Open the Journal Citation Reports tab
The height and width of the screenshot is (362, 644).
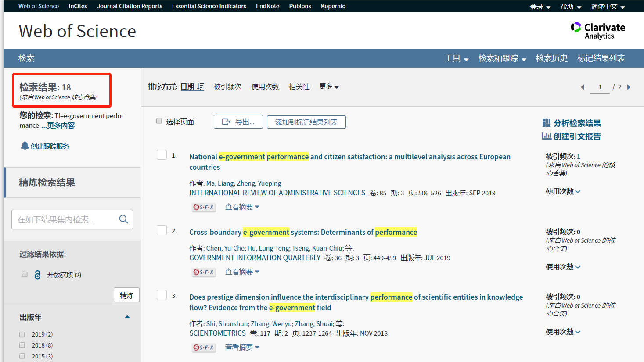[130, 6]
